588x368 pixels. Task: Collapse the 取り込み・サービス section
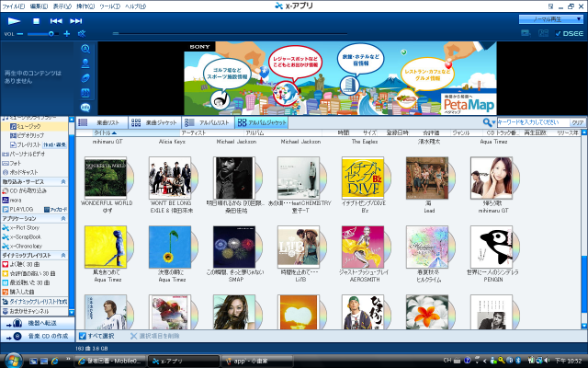(63, 182)
